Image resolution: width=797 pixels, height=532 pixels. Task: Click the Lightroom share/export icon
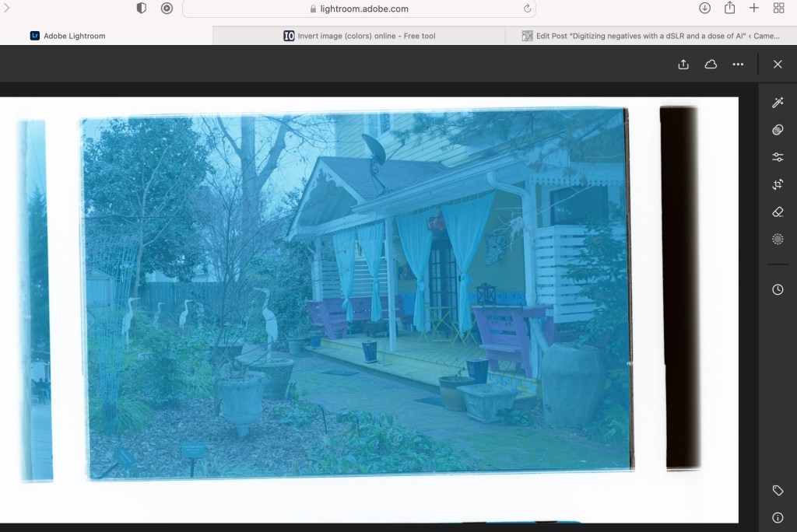click(683, 65)
